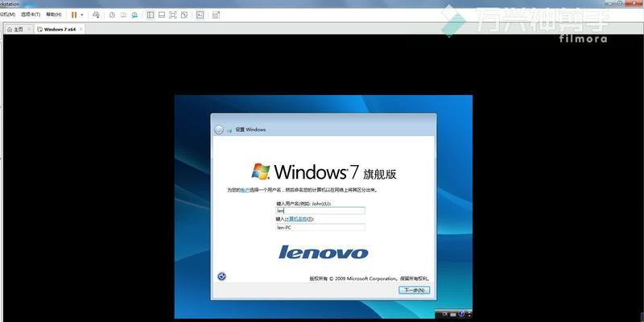Toggle the library sidebar view
Viewport: 644px width, 322px height.
pyautogui.click(x=151, y=14)
